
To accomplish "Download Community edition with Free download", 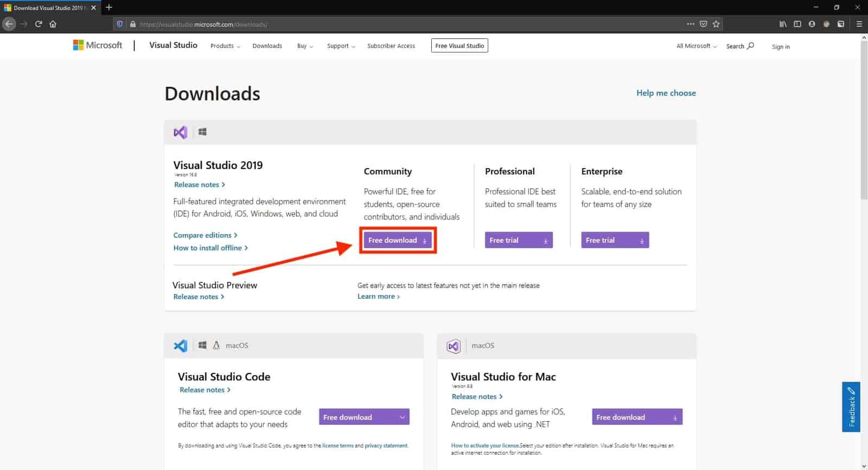I will (x=398, y=240).
